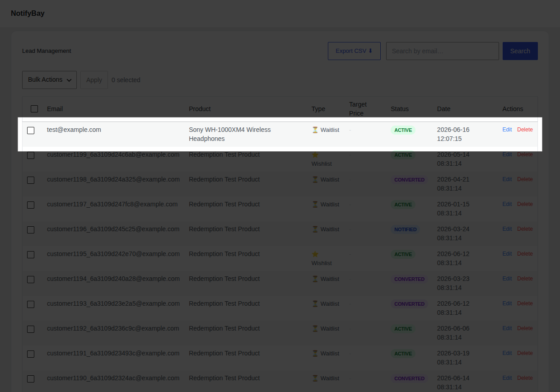Viewport: 560px width, 392px height.
Task: Click the test@example.com email cell
Action: 74,130
